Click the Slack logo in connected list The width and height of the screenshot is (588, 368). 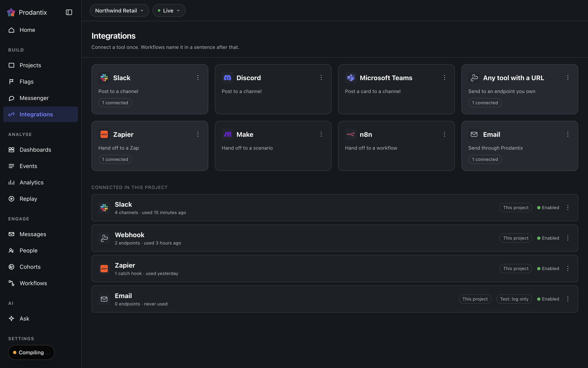104,208
